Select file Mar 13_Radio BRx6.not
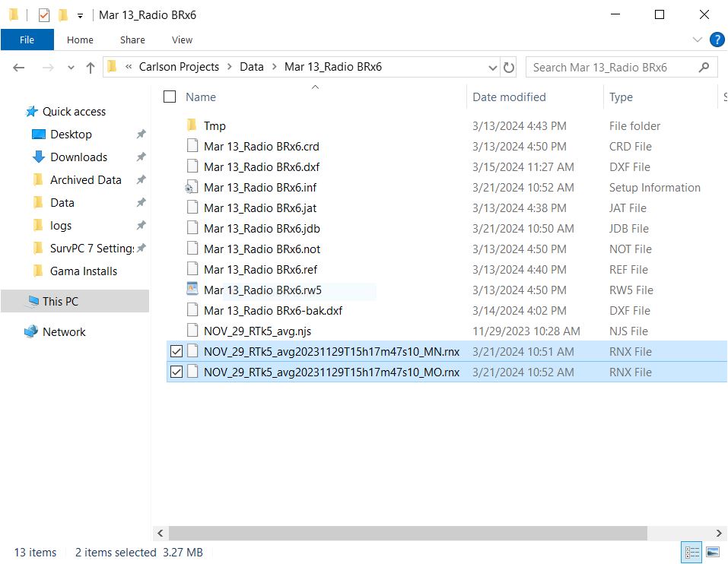Screen dimensions: 728x564 pos(262,249)
